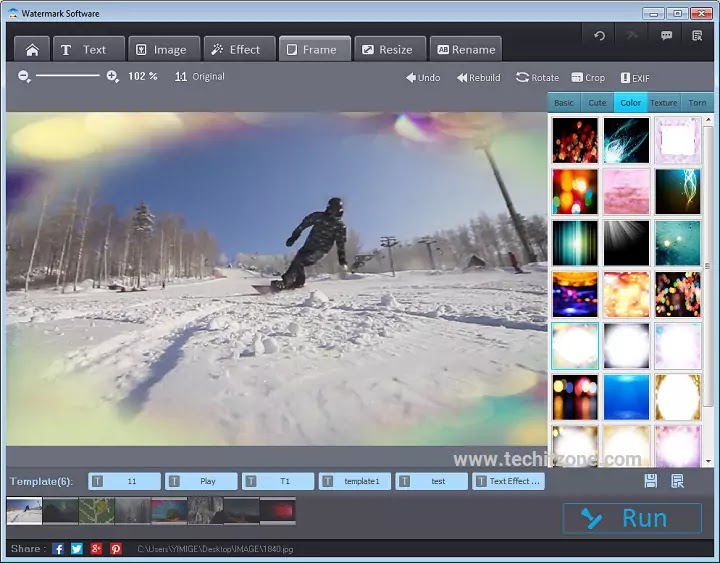Share on Facebook
720x563 pixels.
tap(58, 549)
